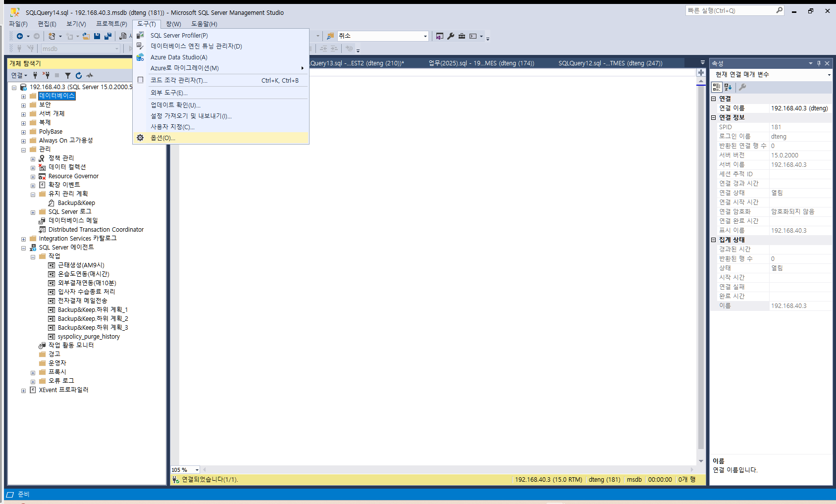This screenshot has width=836, height=504.
Task: Switch to the SQLQuery12.sql tab
Action: coord(610,63)
